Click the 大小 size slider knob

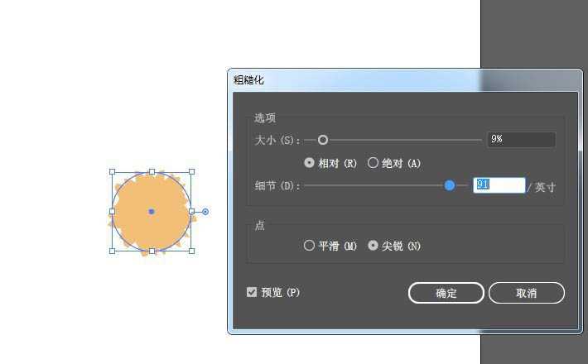(x=323, y=140)
